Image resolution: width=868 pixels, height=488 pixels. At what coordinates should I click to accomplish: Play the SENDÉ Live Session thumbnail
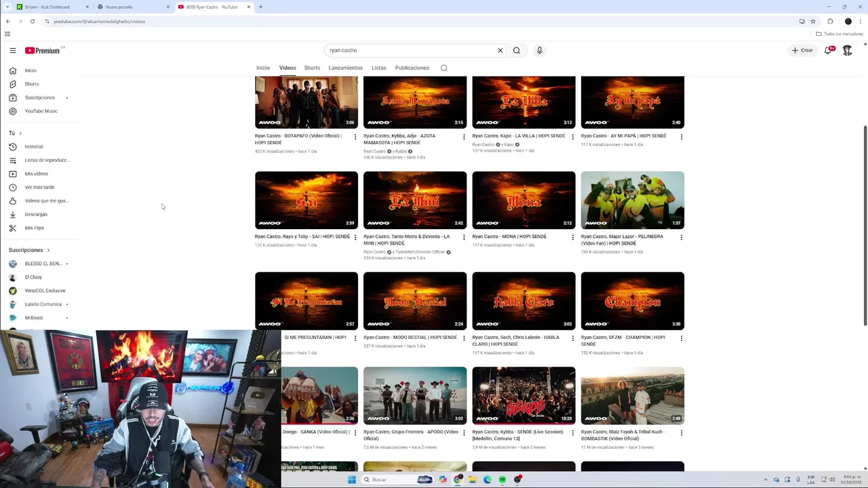coord(524,396)
